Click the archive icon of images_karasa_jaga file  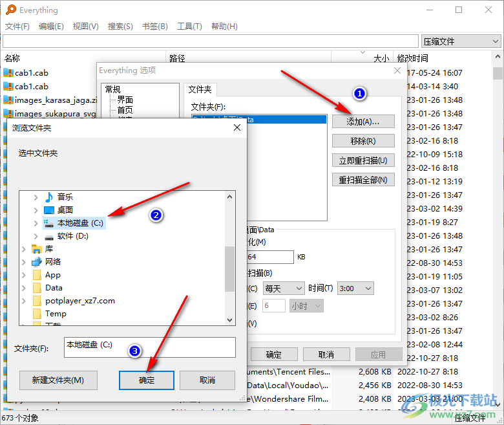tap(8, 100)
